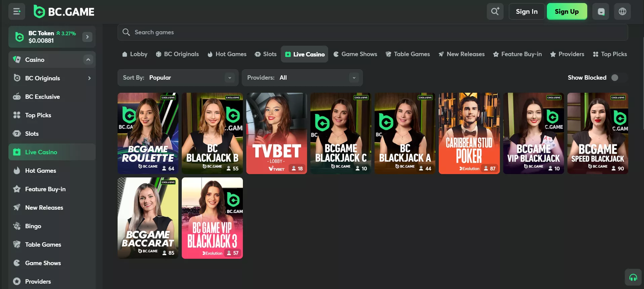Click the Search games input field

pos(372,32)
